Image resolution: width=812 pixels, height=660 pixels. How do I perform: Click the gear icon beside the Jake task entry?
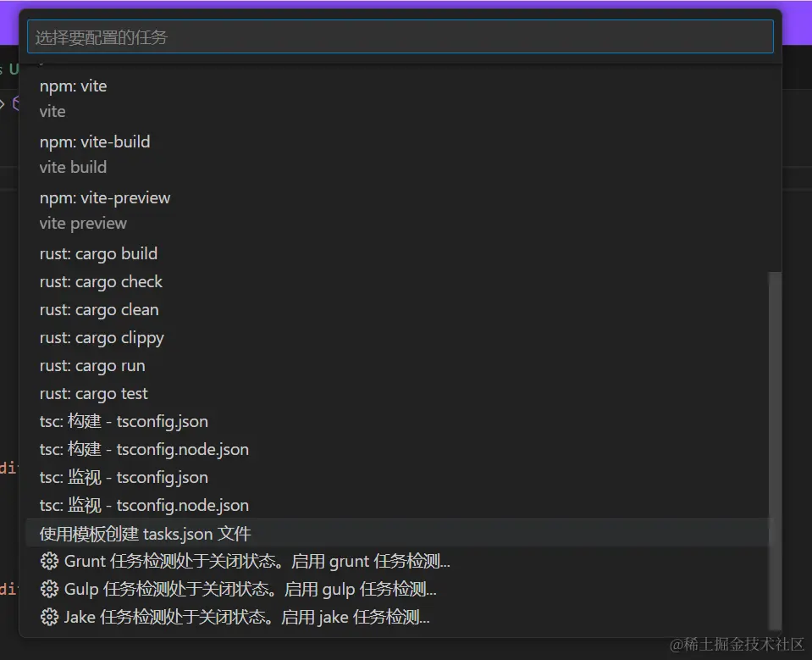50,617
